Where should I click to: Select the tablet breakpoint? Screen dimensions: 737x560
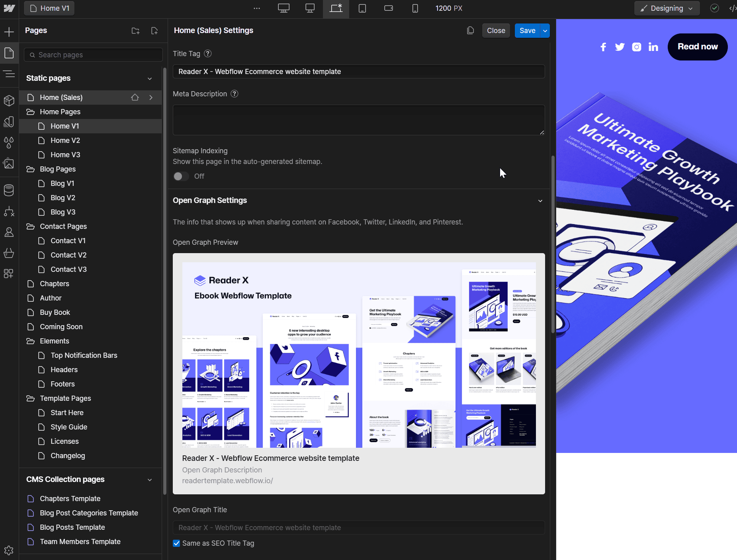coord(362,8)
